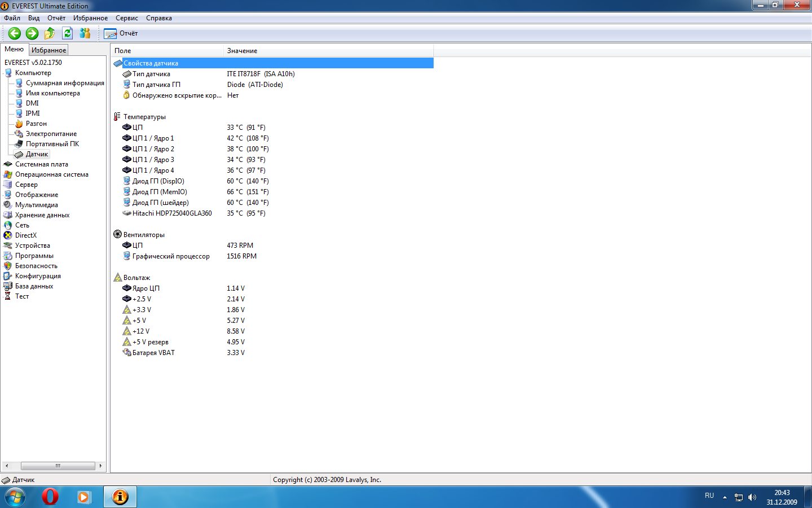Click the EVEREST taskbar button
Image resolution: width=812 pixels, height=508 pixels.
pyautogui.click(x=120, y=497)
